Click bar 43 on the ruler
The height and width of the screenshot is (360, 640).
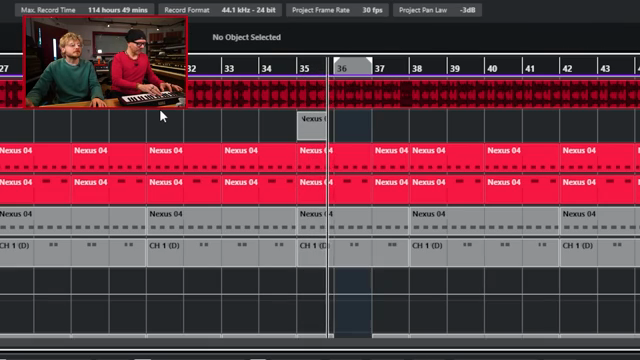pyautogui.click(x=605, y=69)
